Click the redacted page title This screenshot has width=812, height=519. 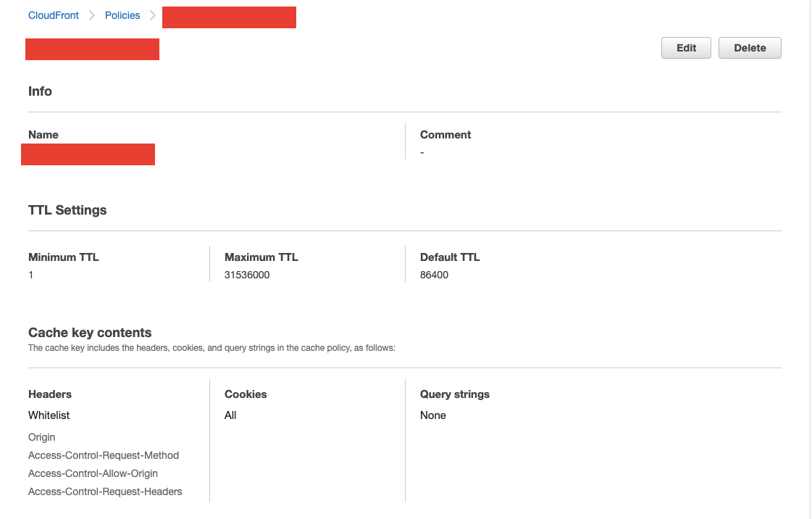tap(92, 49)
